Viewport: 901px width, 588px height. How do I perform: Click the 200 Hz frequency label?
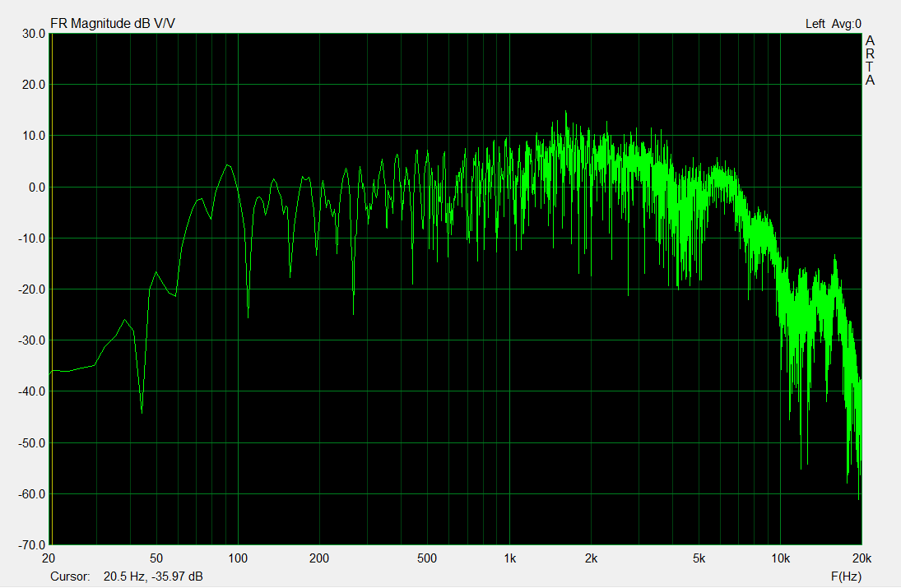coord(319,558)
